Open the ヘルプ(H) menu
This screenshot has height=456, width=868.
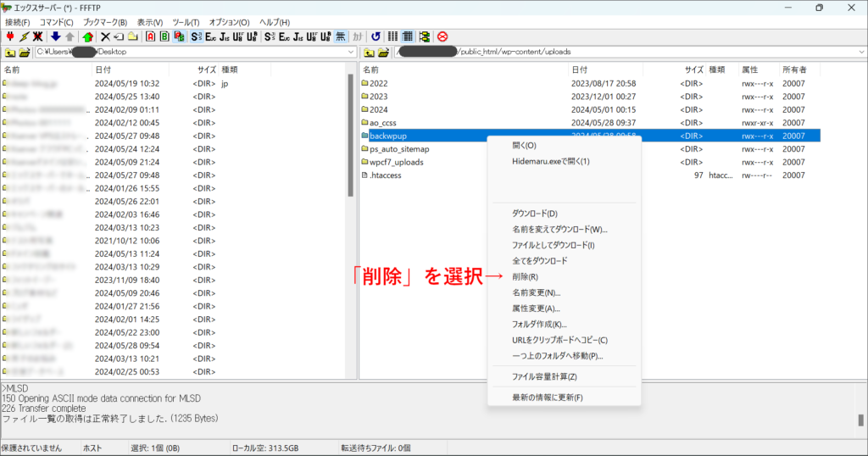pos(275,22)
